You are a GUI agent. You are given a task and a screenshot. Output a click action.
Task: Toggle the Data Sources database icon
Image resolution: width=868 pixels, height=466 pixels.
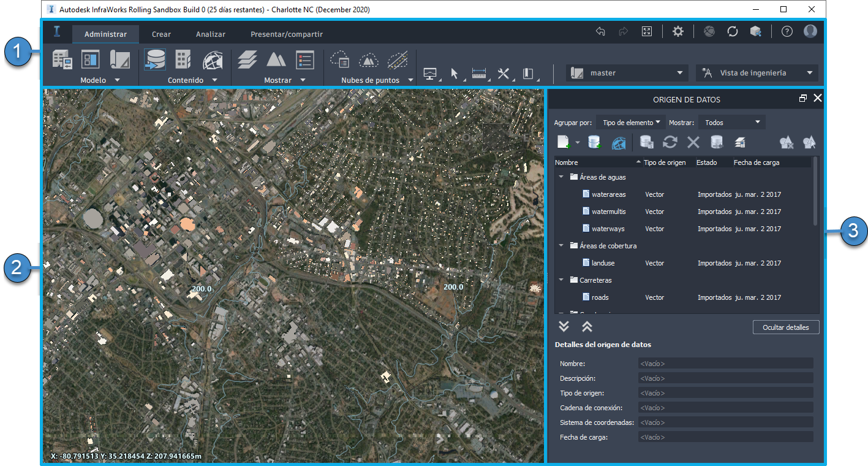(x=155, y=59)
